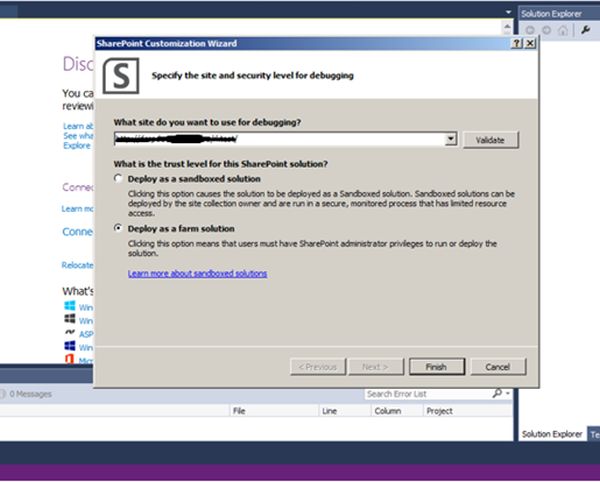
Task: Click the Solution Explorer panel title
Action: (x=551, y=14)
